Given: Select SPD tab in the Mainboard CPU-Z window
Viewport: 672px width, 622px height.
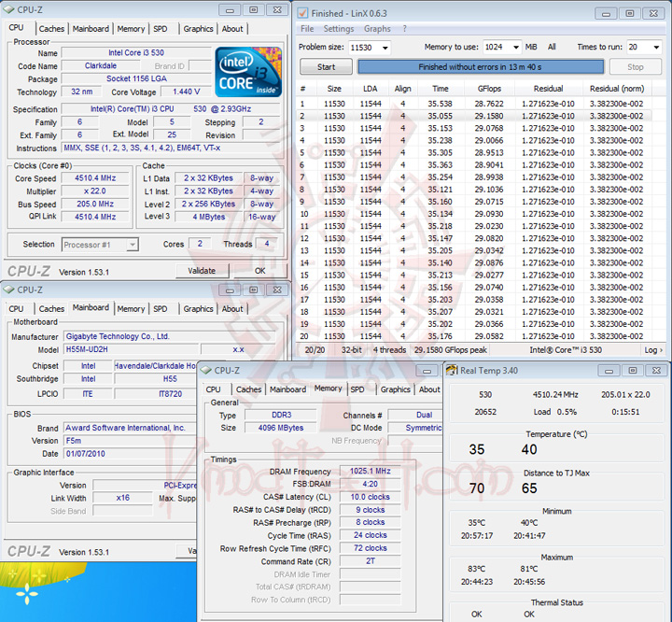Looking at the screenshot, I should pos(161,309).
